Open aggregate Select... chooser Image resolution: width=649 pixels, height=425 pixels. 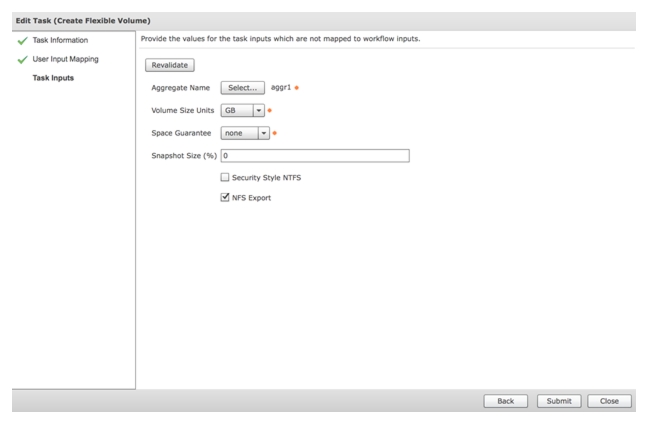coord(243,88)
